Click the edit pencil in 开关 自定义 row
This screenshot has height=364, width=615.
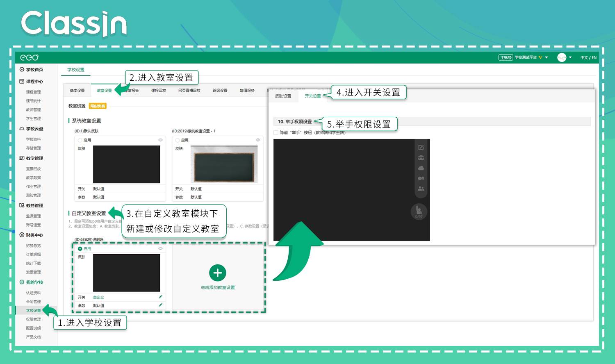click(x=160, y=297)
